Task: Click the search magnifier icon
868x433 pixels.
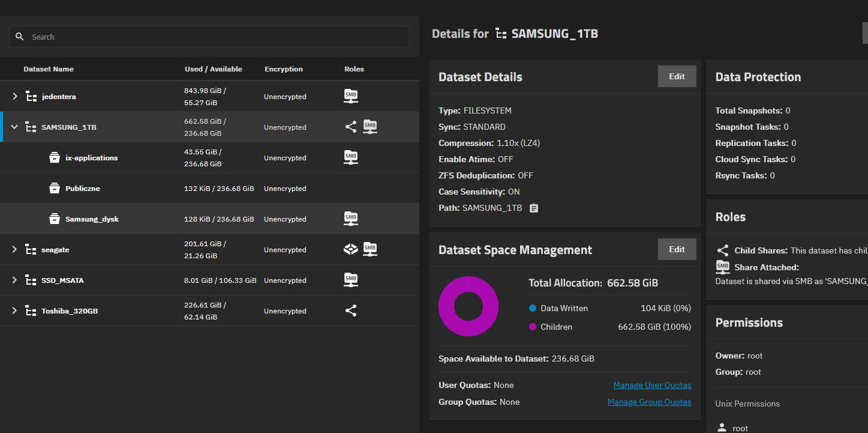Action: 20,37
